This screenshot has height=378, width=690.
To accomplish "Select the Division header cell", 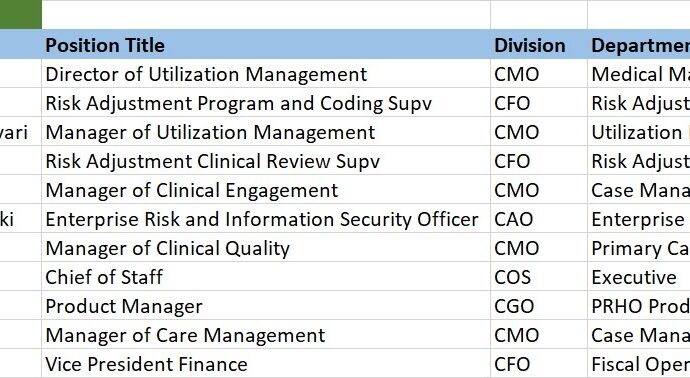I will click(539, 44).
